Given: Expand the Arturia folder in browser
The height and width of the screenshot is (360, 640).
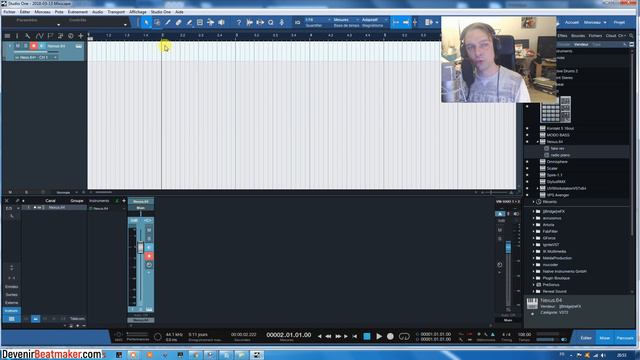Looking at the screenshot, I should 534,225.
